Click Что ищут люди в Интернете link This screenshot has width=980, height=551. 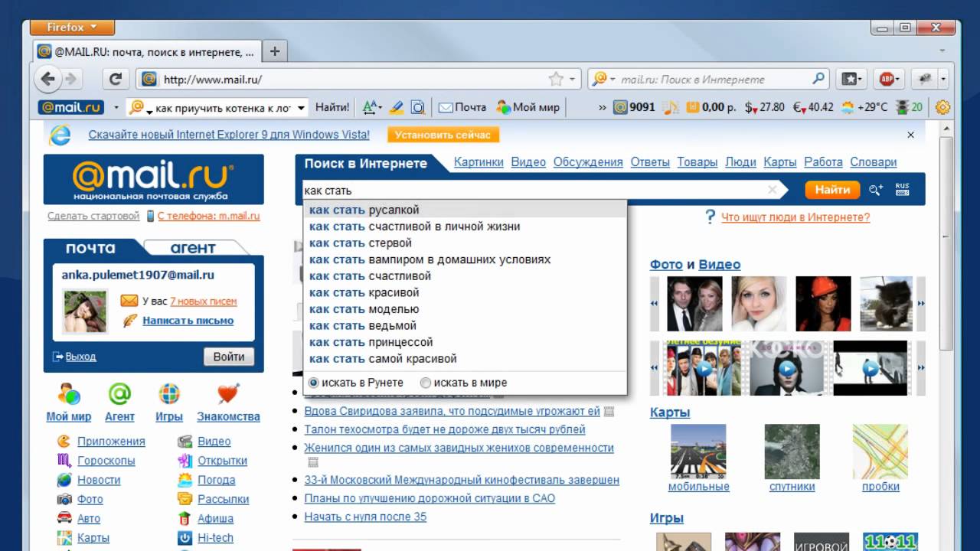[x=795, y=217]
